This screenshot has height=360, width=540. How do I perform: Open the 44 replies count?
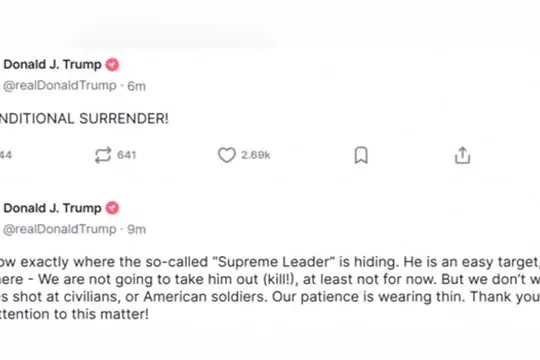coord(6,155)
